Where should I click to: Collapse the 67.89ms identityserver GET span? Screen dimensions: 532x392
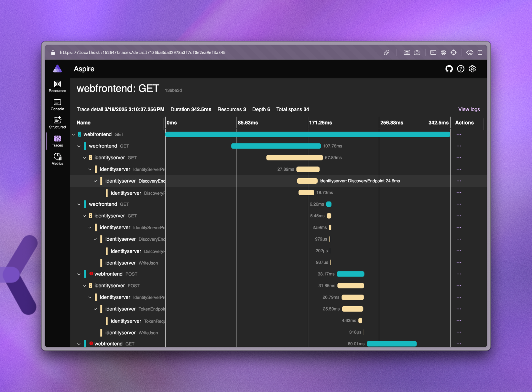(84, 158)
